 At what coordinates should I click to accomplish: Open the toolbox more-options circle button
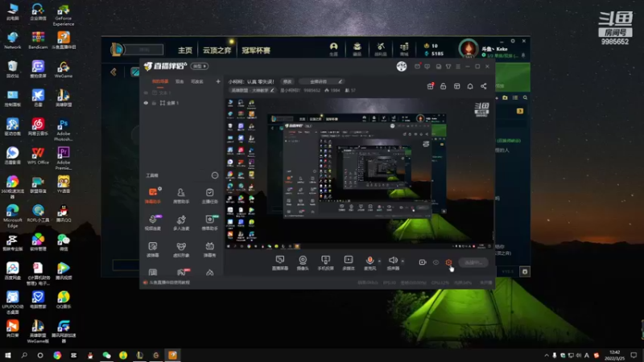tap(214, 175)
